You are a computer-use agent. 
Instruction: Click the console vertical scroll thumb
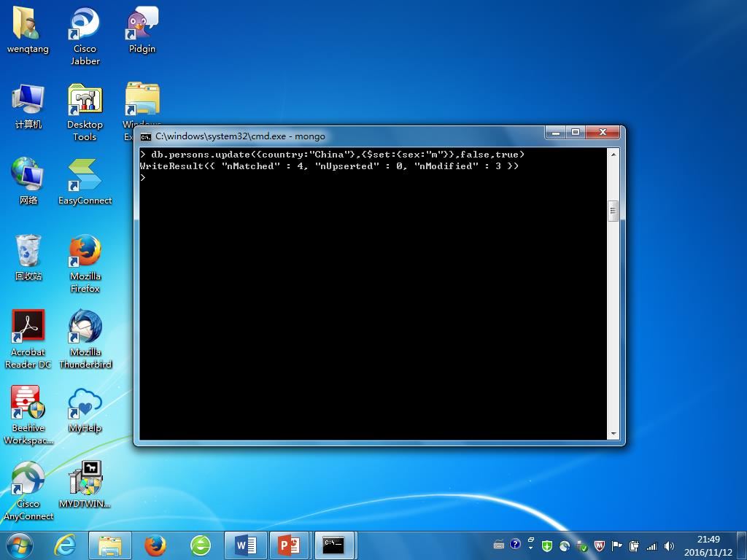(613, 211)
